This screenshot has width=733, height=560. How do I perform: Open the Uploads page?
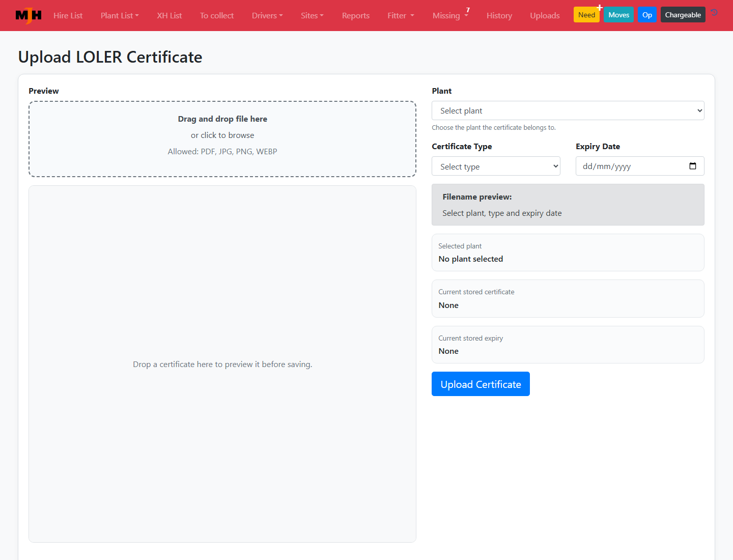[x=545, y=15]
